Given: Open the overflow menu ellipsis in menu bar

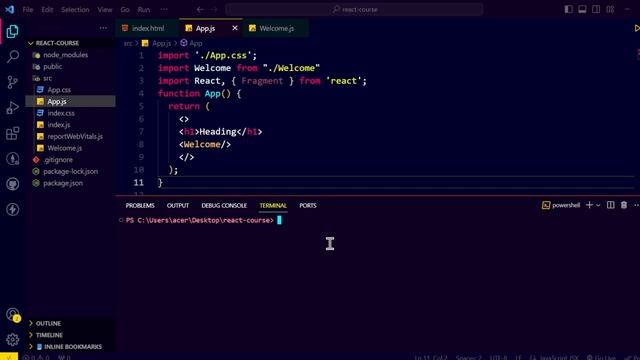Looking at the screenshot, I should tap(164, 9).
